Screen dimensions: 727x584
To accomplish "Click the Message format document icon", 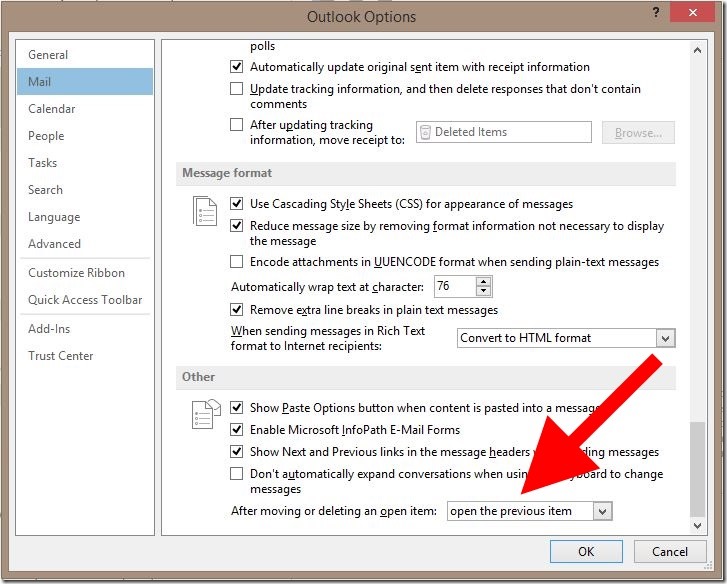I will [x=204, y=211].
